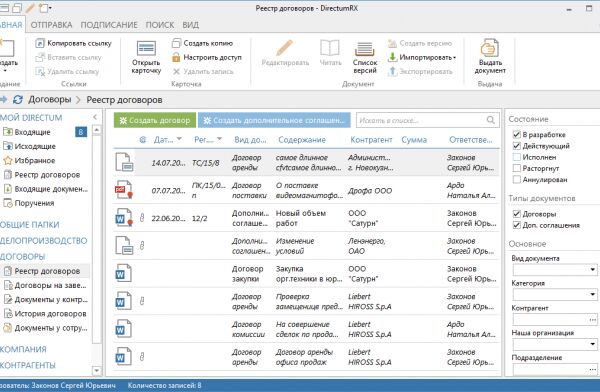Image resolution: width=600 pixels, height=392 pixels.
Task: Switch to ПОИСК ribbon tab
Action: point(160,25)
